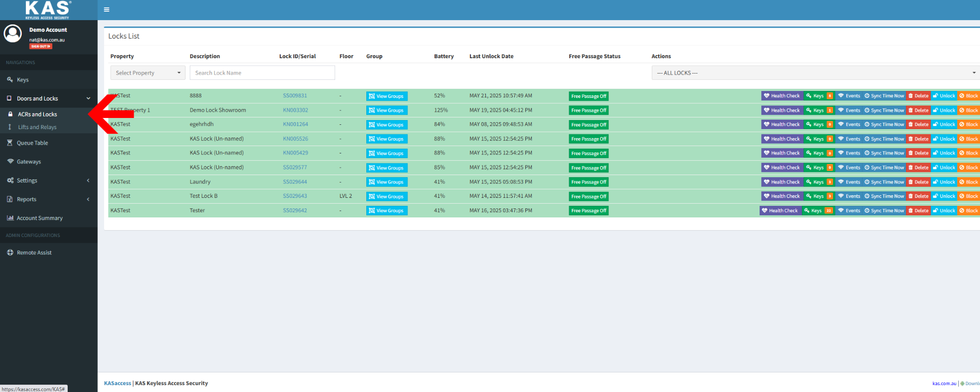Click the red Sign Out button
This screenshot has width=980, height=392.
pyautogui.click(x=41, y=47)
